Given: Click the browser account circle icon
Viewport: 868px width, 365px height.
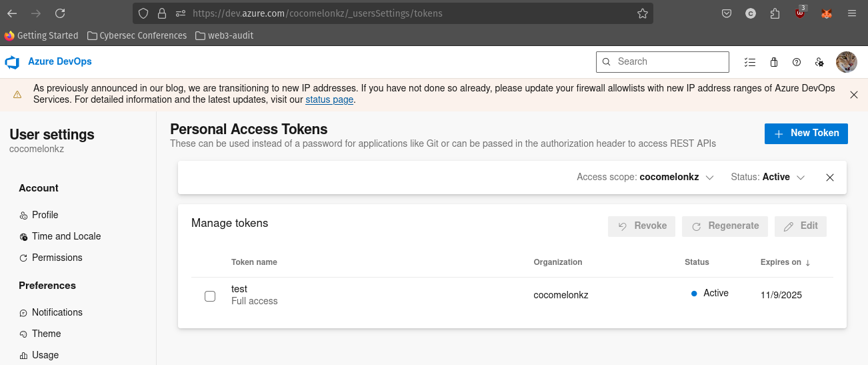Looking at the screenshot, I should tap(751, 13).
